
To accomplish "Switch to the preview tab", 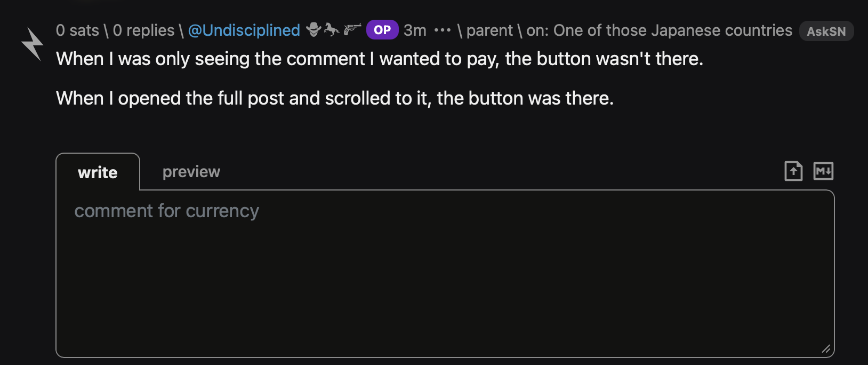I will (191, 172).
